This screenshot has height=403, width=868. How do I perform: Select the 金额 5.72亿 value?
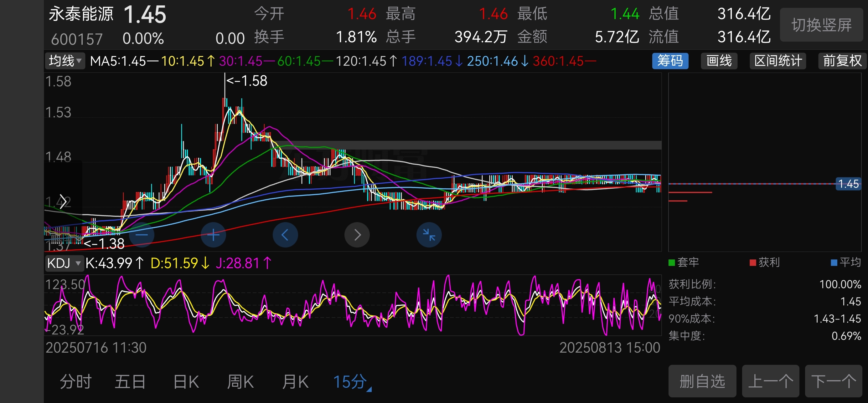617,37
